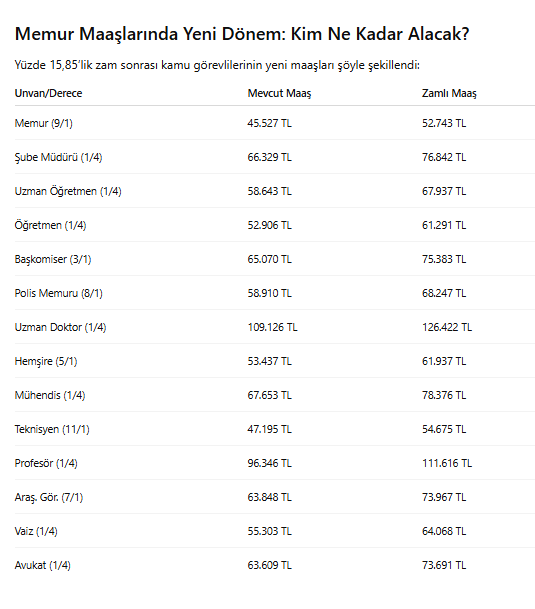Select the Memur (9/1) row label
Viewport: 535px width, 609px height.
coord(44,123)
